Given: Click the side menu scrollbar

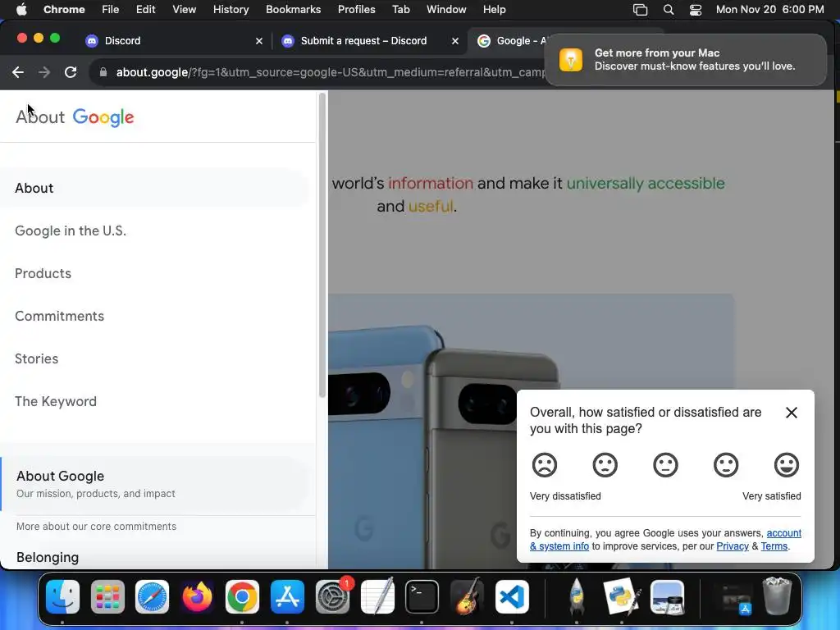Looking at the screenshot, I should coord(322,245).
